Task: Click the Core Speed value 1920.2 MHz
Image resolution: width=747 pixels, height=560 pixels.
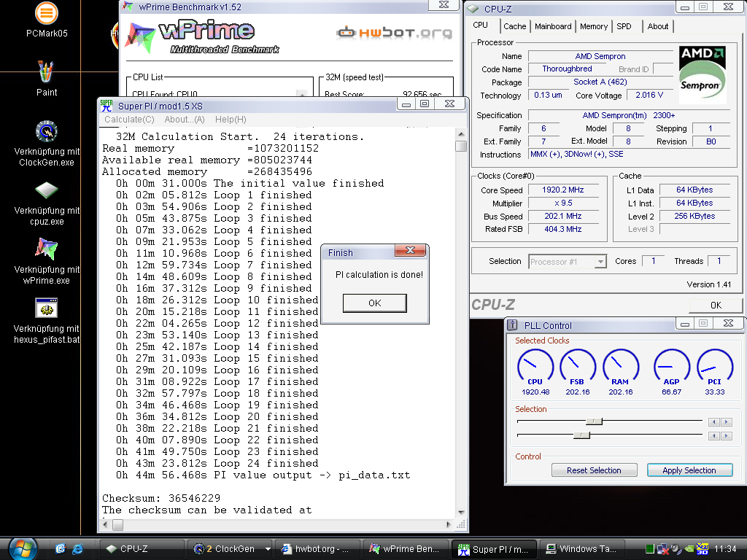Action: click(563, 190)
